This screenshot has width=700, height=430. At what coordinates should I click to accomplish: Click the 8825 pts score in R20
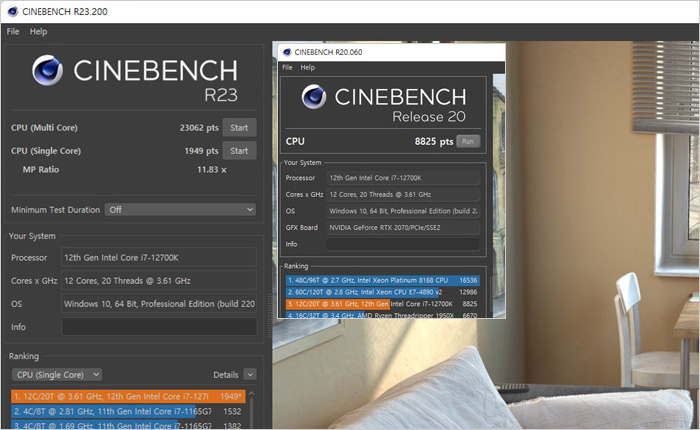coord(434,142)
